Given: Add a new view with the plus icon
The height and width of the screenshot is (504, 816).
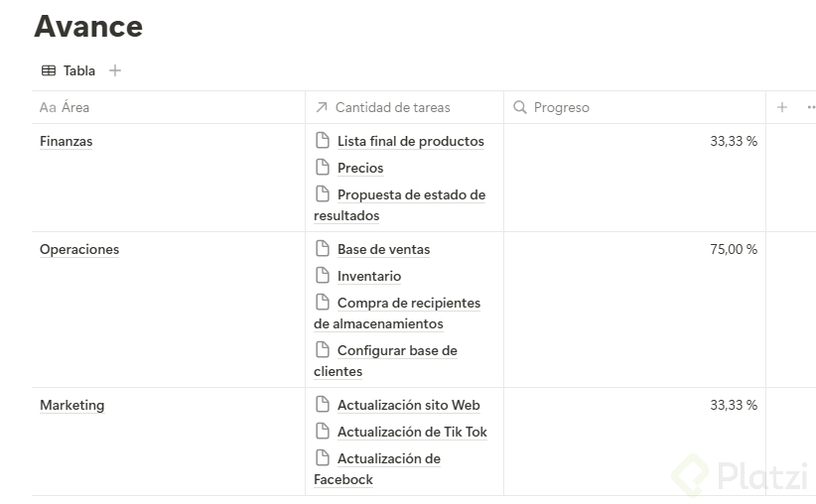Looking at the screenshot, I should [x=115, y=70].
